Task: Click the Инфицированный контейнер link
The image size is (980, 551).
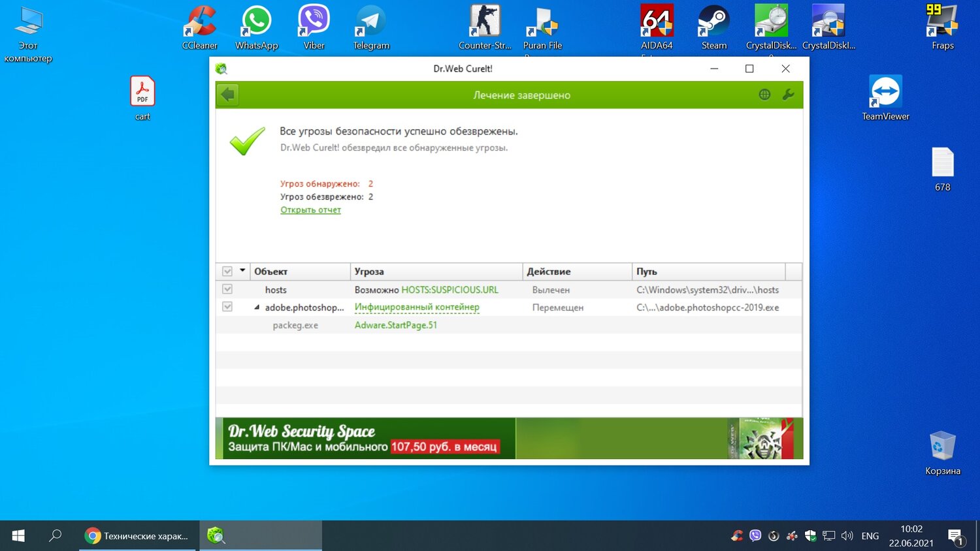Action: point(417,307)
